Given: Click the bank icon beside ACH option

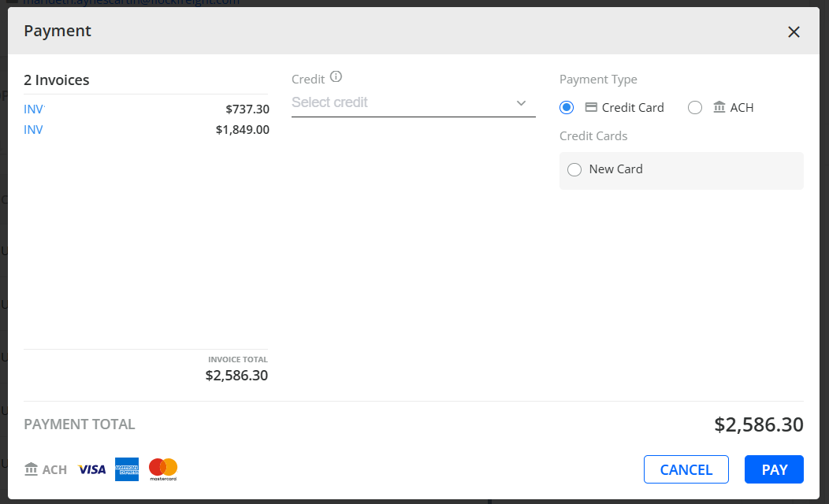Looking at the screenshot, I should point(719,107).
